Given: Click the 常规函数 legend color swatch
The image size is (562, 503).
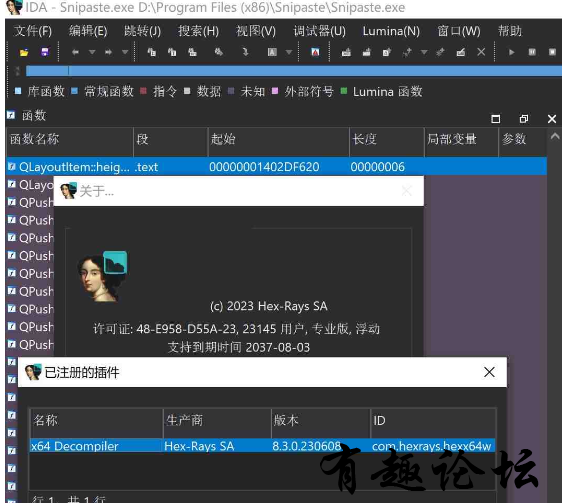Looking at the screenshot, I should [74, 91].
